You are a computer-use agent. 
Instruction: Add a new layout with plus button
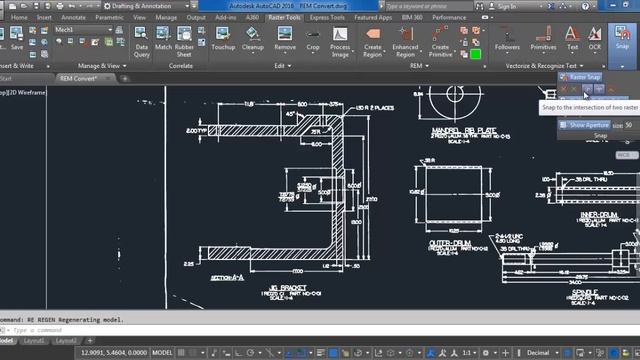(x=90, y=341)
